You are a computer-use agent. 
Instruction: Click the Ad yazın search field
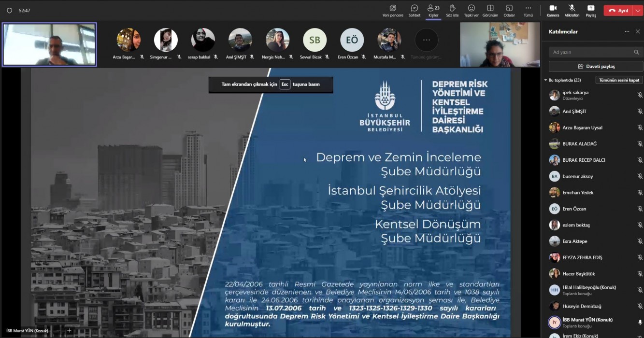tap(592, 52)
